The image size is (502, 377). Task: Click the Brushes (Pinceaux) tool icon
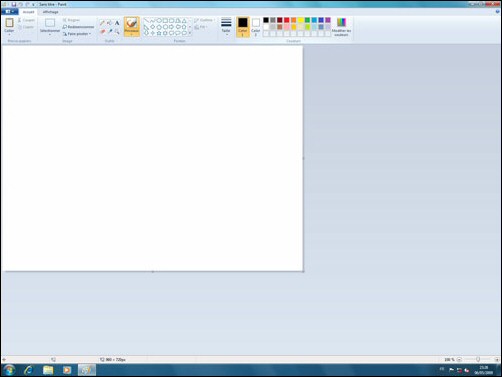(132, 23)
